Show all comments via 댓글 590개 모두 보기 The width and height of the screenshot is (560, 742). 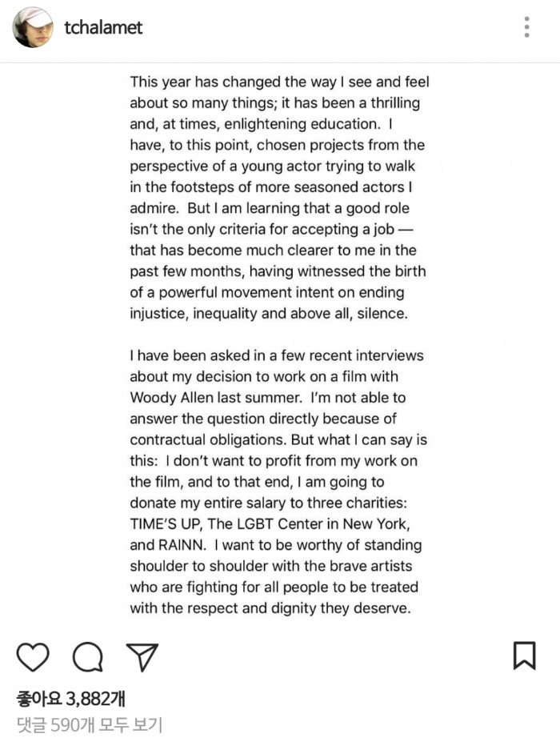(89, 725)
